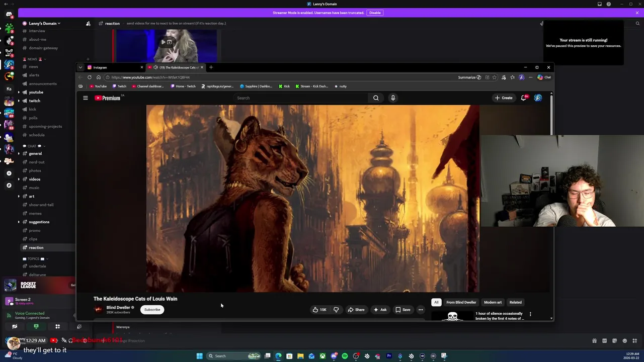Viewport: 644px width, 362px height.
Task: Select the Modern art filter chip
Action: pyautogui.click(x=493, y=303)
